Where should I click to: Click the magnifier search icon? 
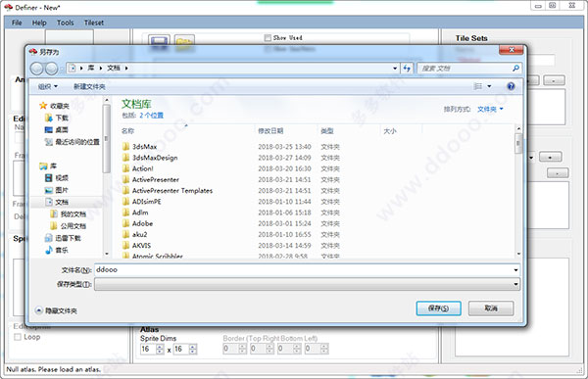tap(516, 69)
